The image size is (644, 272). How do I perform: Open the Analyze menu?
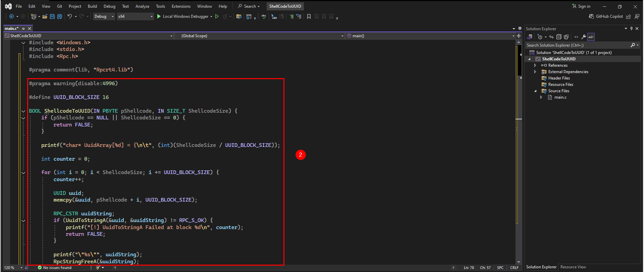tap(142, 6)
